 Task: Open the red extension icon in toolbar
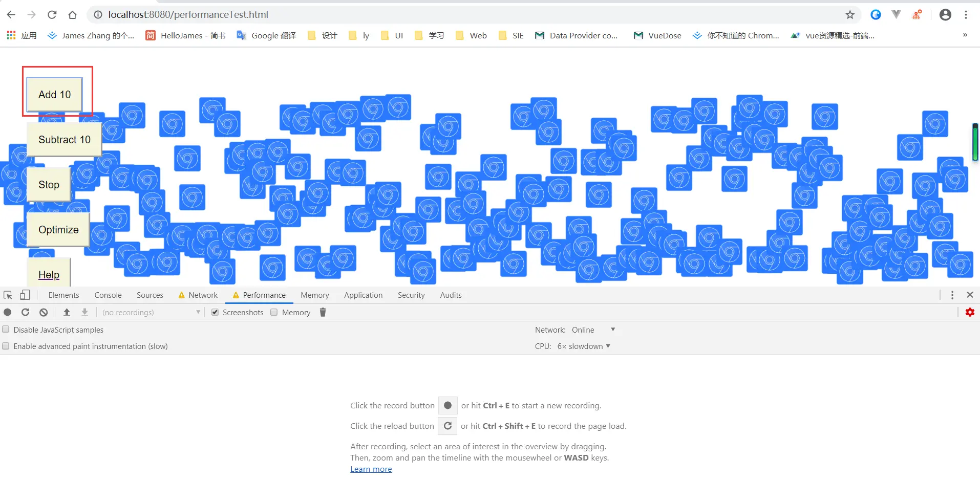click(x=917, y=15)
